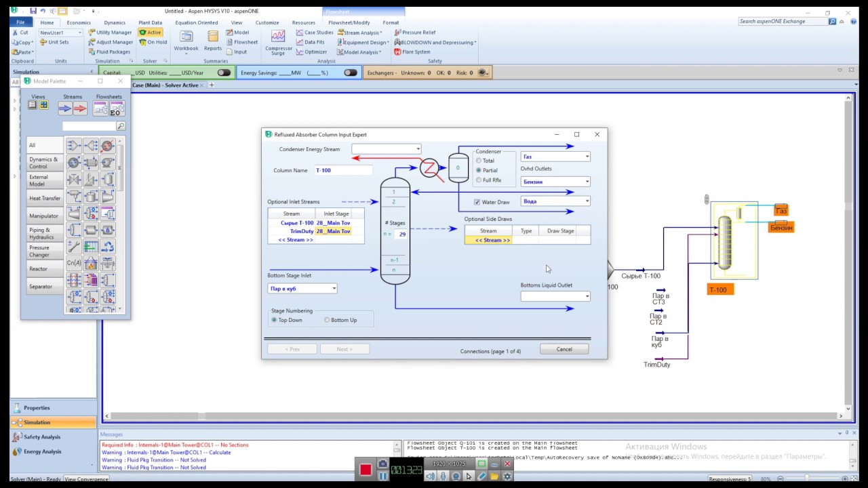Open Compressor Surge analysis
Image resolution: width=868 pixels, height=488 pixels.
pos(278,42)
